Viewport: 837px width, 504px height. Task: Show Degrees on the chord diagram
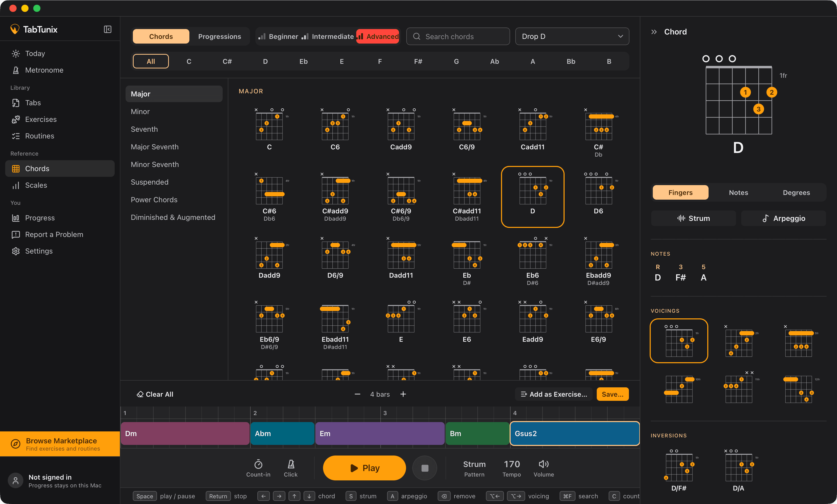pyautogui.click(x=796, y=192)
